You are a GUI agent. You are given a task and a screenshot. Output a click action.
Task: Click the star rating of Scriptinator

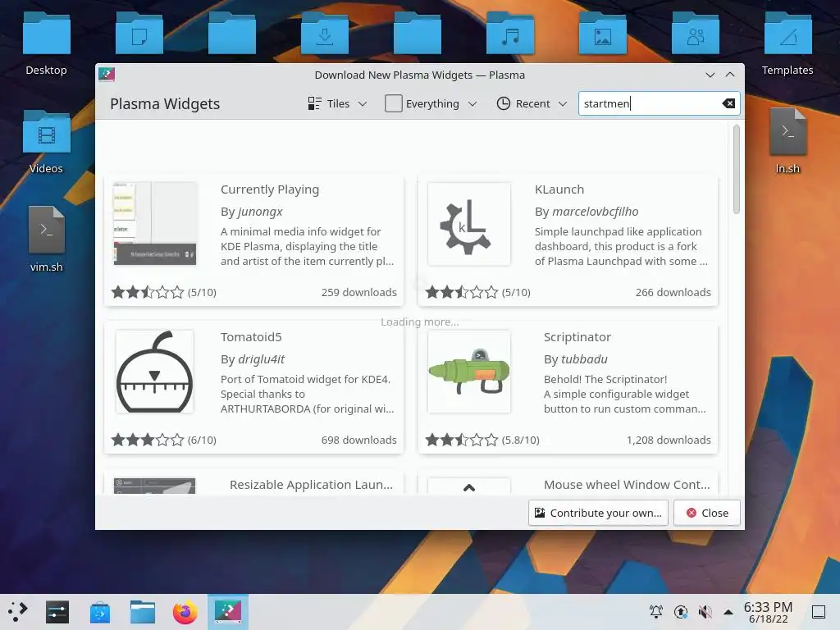click(x=461, y=440)
